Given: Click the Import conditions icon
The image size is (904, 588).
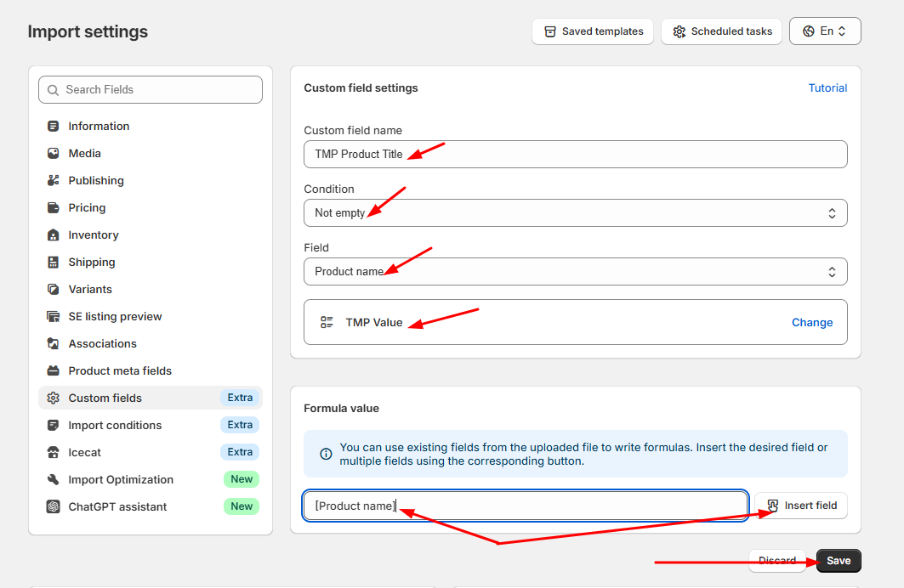Looking at the screenshot, I should point(53,425).
